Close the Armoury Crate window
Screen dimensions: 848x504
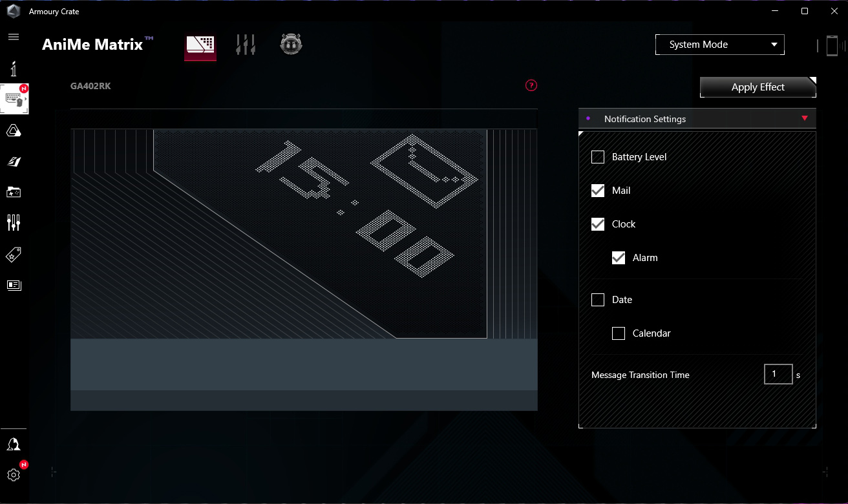pyautogui.click(x=834, y=11)
